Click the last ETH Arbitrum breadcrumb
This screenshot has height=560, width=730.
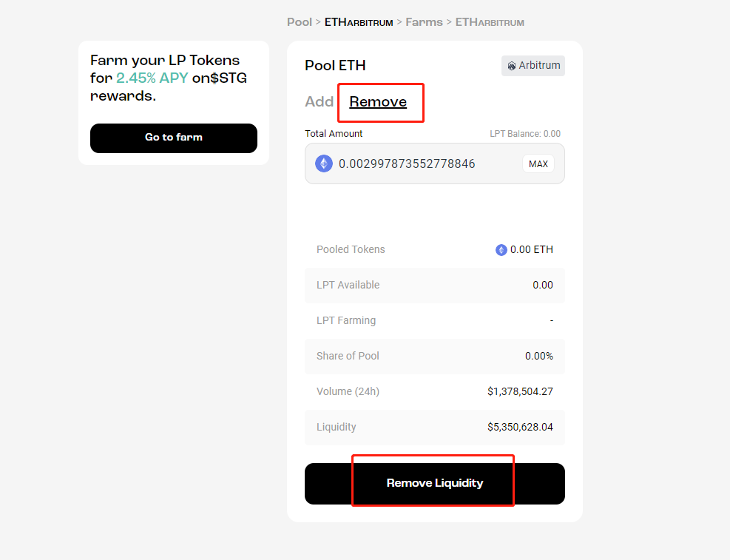(x=490, y=22)
